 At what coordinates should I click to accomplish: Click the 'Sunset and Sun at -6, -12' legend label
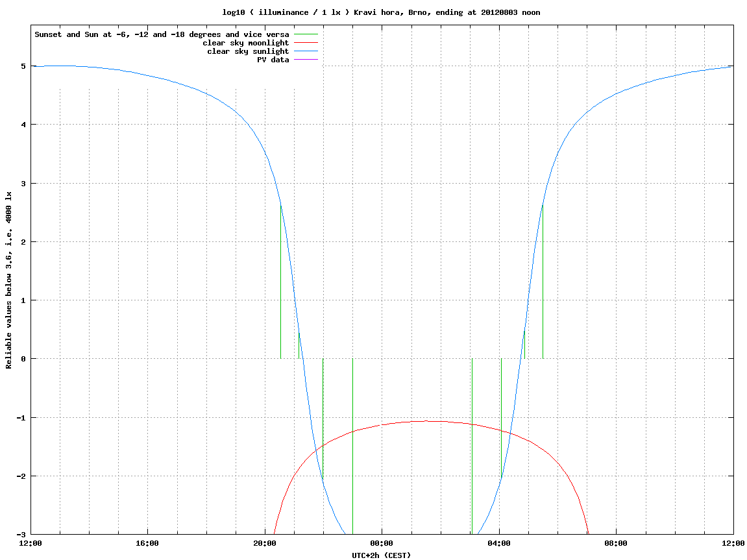point(162,34)
